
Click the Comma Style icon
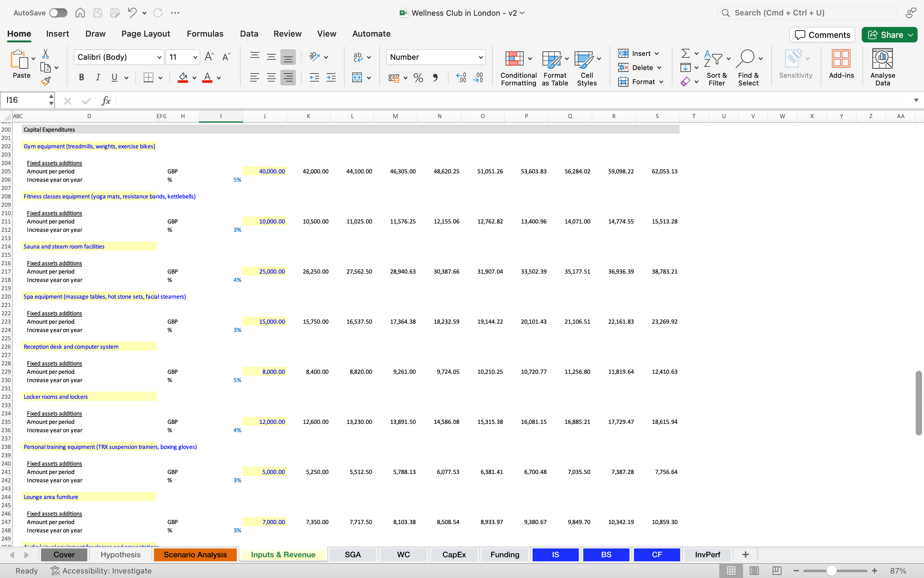point(435,78)
